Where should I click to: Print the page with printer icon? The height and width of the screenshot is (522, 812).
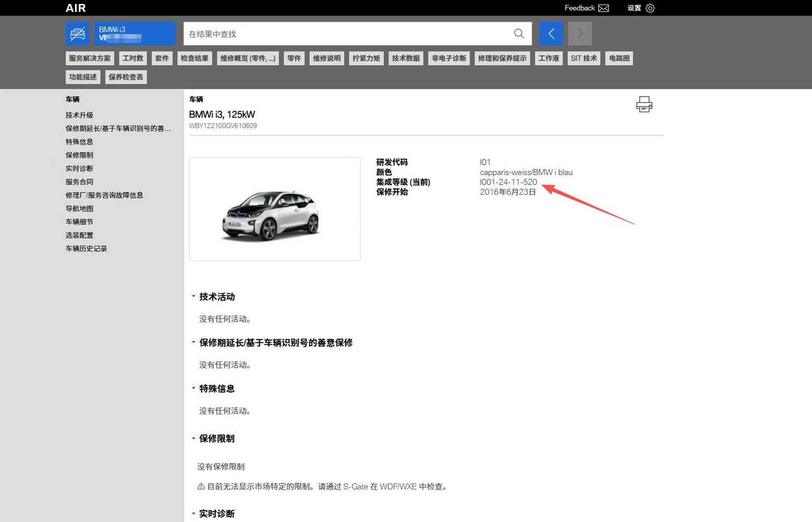pos(644,104)
